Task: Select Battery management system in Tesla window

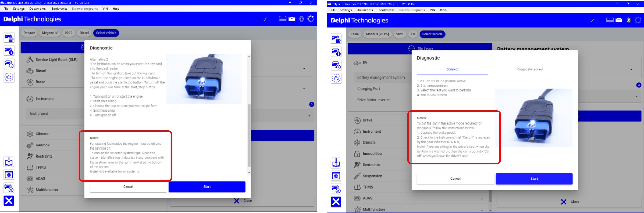Action: point(381,78)
